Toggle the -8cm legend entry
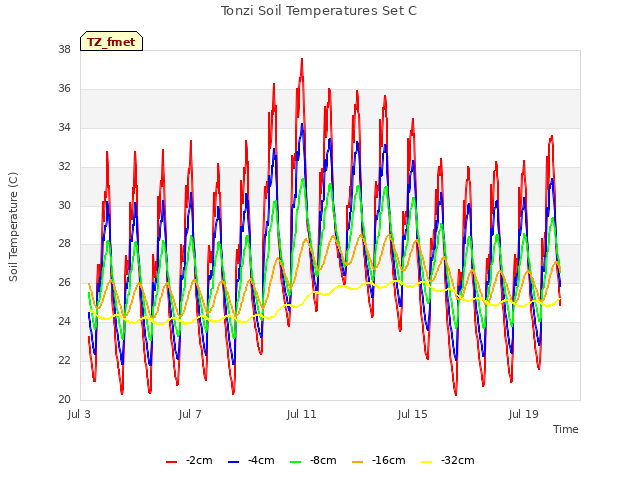 pos(313,460)
